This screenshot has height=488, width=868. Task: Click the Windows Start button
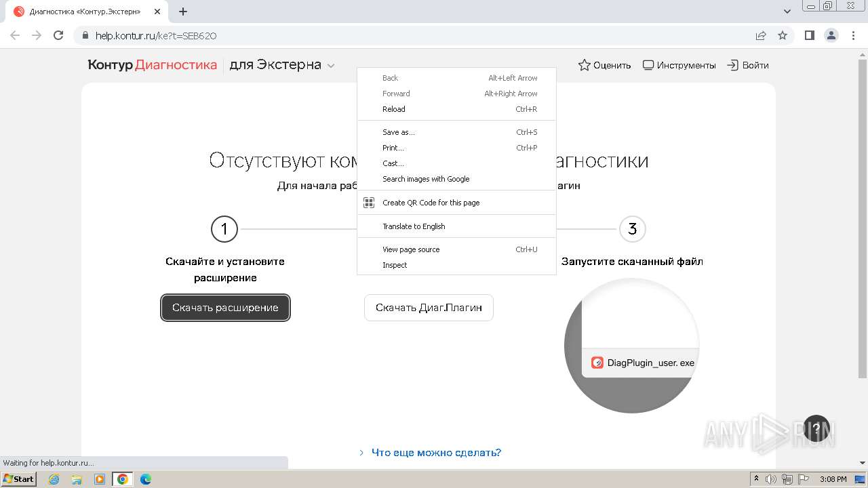pyautogui.click(x=19, y=479)
